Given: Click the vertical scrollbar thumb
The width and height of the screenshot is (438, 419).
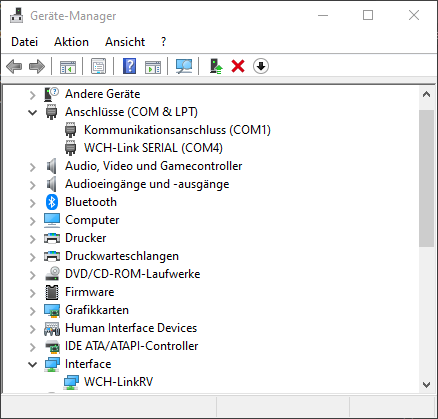Looking at the screenshot, I should pyautogui.click(x=426, y=178).
